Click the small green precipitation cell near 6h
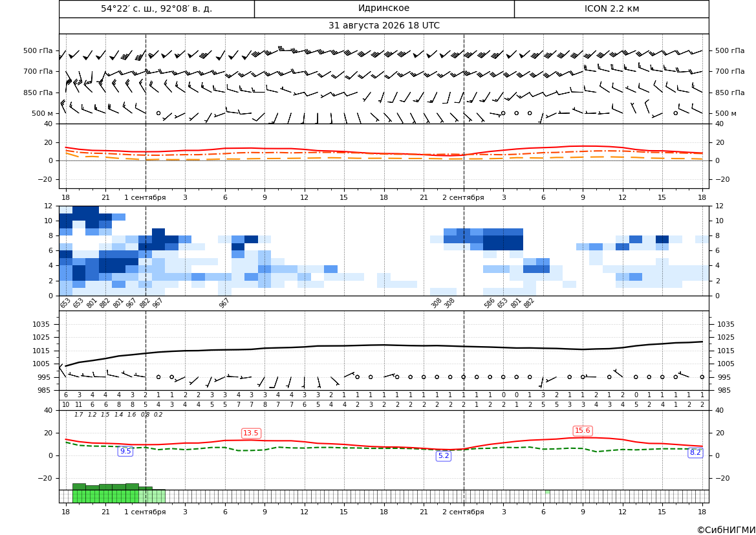Image resolution: width=756 pixels, height=535 pixels. tap(547, 492)
